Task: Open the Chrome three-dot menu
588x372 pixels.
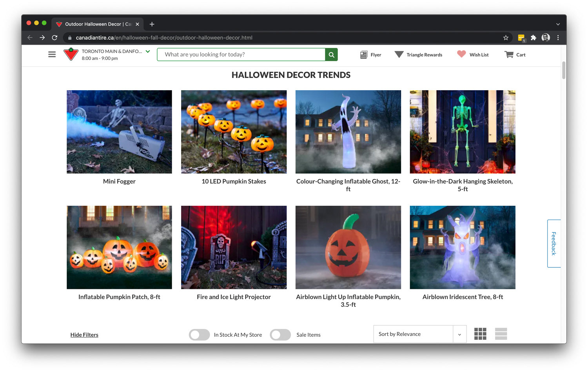Action: (x=558, y=38)
